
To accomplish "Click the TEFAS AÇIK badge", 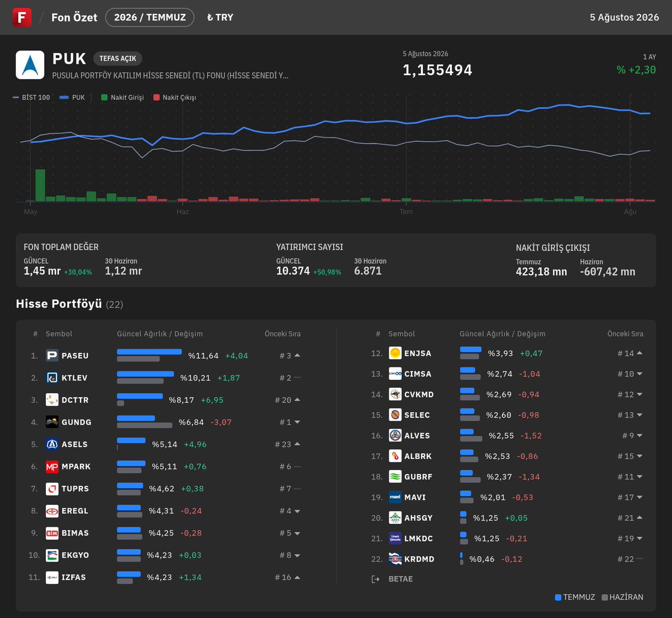I will tap(118, 58).
